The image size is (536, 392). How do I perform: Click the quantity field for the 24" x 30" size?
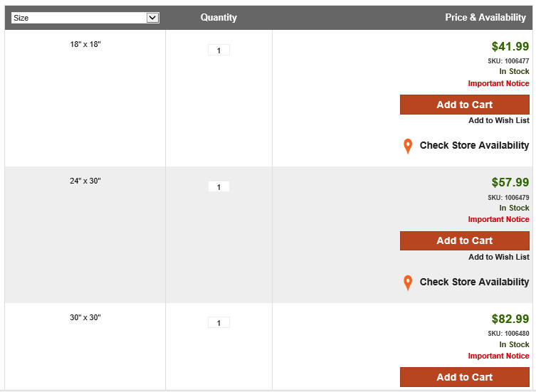[219, 186]
